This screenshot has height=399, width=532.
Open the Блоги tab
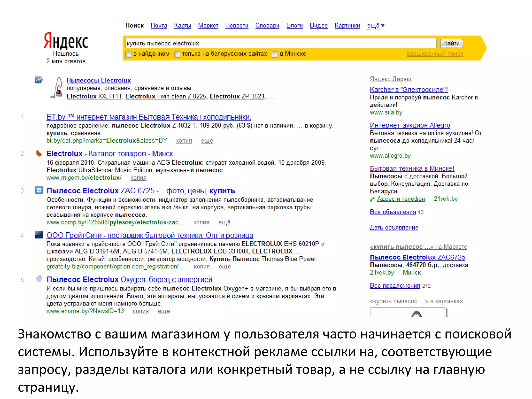[x=295, y=25]
